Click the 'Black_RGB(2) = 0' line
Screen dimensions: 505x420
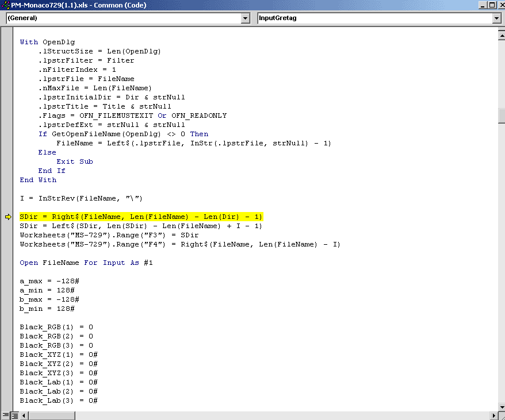(x=56, y=336)
